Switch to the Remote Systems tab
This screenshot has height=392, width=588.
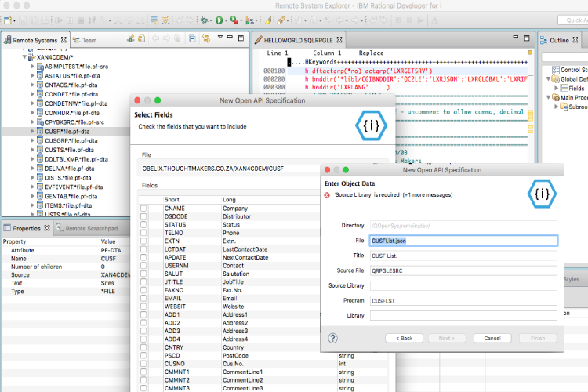coord(34,40)
